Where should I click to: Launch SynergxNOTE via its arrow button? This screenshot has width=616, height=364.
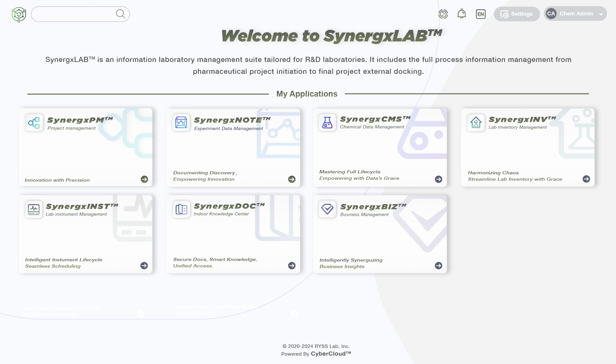click(x=292, y=179)
